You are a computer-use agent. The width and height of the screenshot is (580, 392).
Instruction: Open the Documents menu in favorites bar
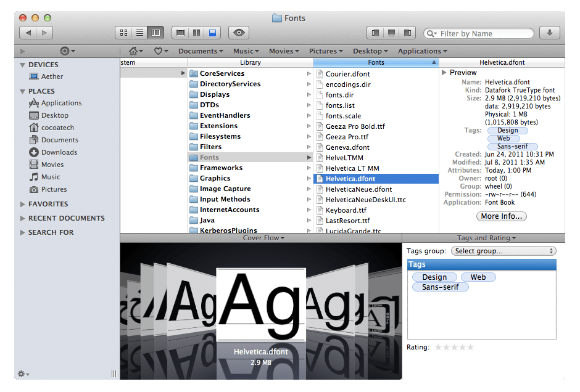201,51
